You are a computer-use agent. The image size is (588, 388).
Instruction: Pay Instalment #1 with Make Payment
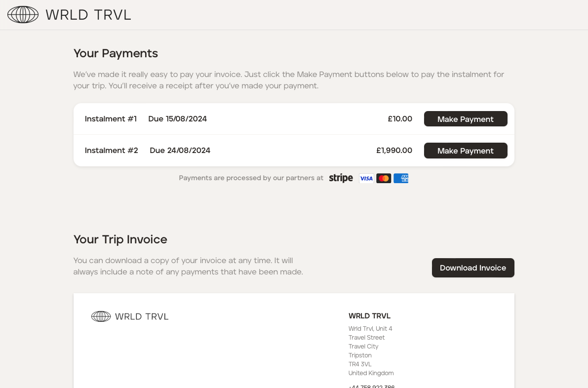click(465, 119)
